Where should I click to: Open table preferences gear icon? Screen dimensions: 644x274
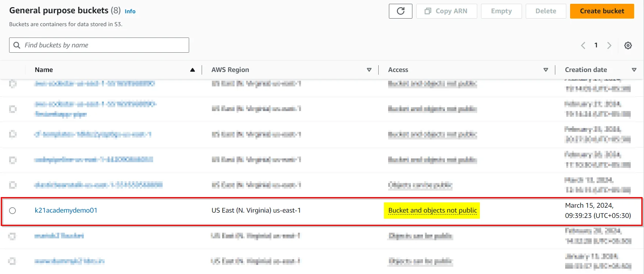(x=628, y=45)
